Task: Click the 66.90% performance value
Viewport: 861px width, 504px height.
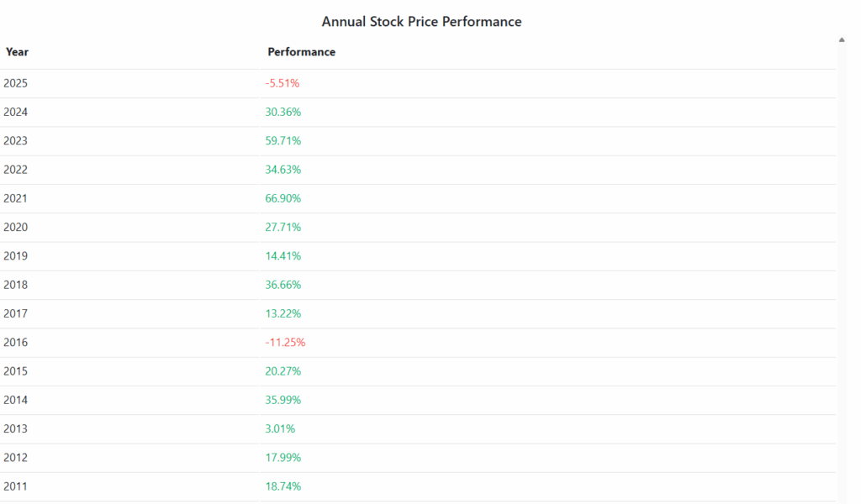Action: click(x=283, y=198)
